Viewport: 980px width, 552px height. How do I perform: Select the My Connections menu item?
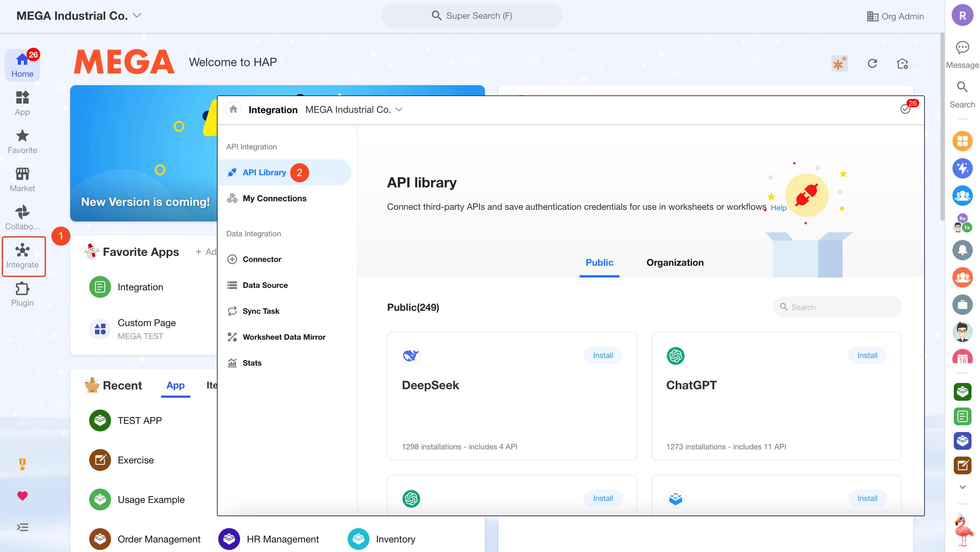pyautogui.click(x=274, y=198)
